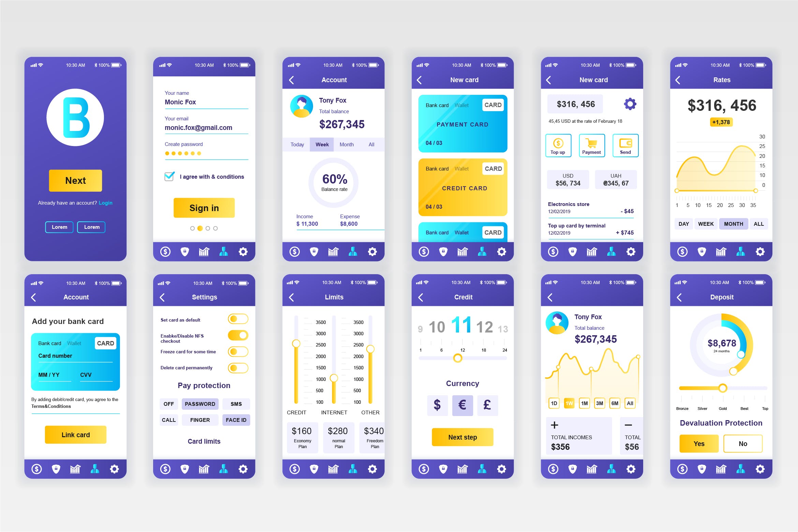The image size is (798, 532).
Task: Check I agree with & conditions checkbox
Action: point(169,176)
